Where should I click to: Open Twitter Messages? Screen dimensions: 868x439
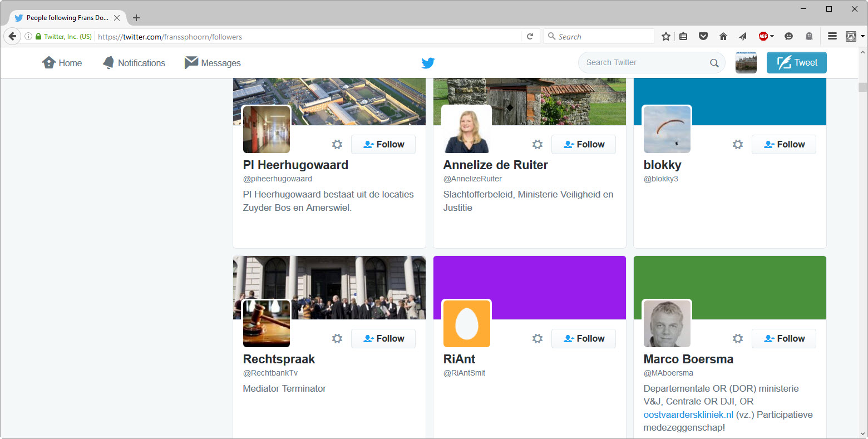(x=213, y=63)
